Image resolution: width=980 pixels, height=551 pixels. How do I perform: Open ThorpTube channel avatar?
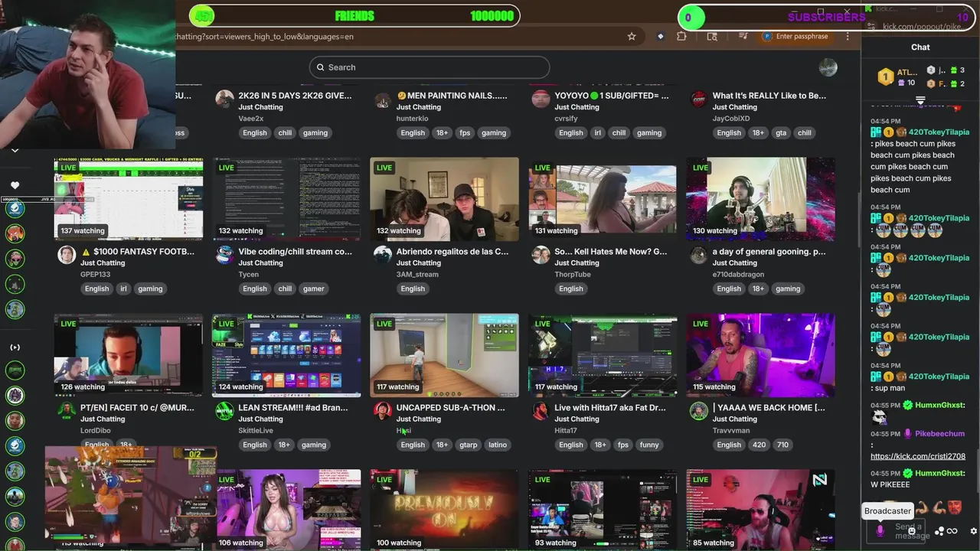[541, 256]
